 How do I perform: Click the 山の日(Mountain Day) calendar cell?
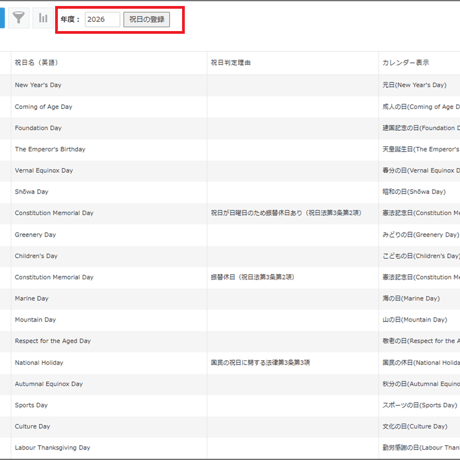click(419, 320)
